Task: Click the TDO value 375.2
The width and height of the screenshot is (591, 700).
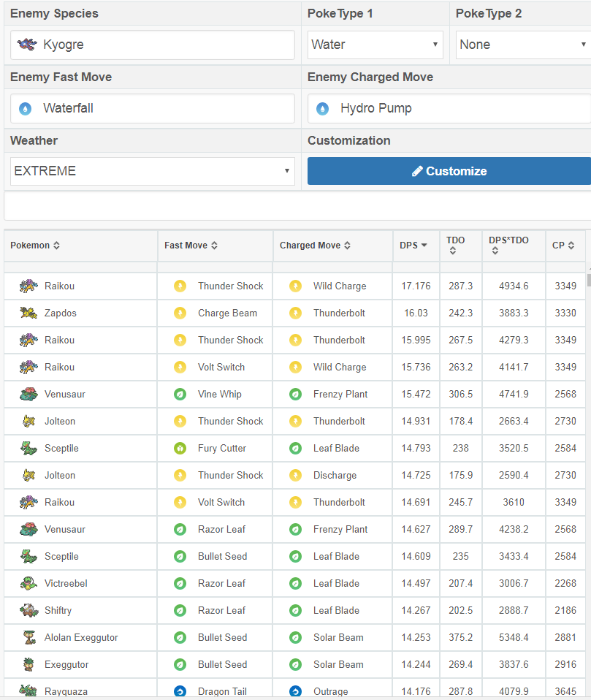Action: tap(461, 637)
